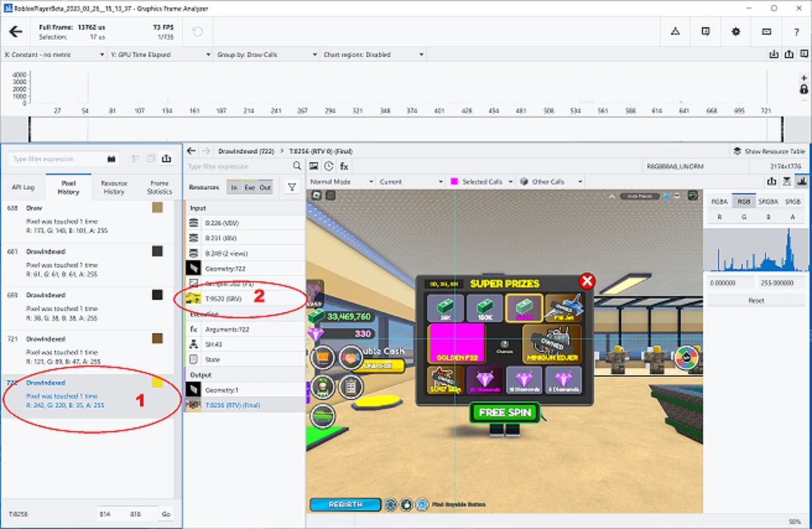Open the Frame Statistics tab
Screen dimensions: 812x529
coord(159,187)
